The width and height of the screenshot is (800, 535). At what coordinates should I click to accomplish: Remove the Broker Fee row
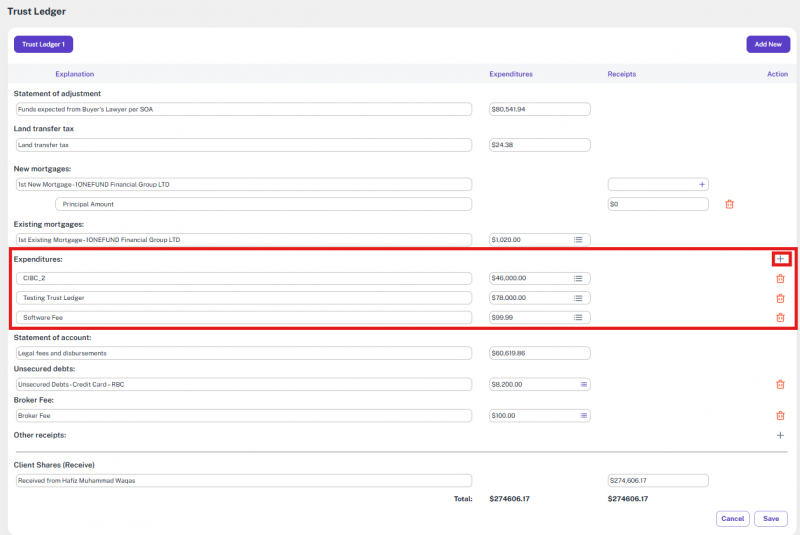pyautogui.click(x=780, y=416)
